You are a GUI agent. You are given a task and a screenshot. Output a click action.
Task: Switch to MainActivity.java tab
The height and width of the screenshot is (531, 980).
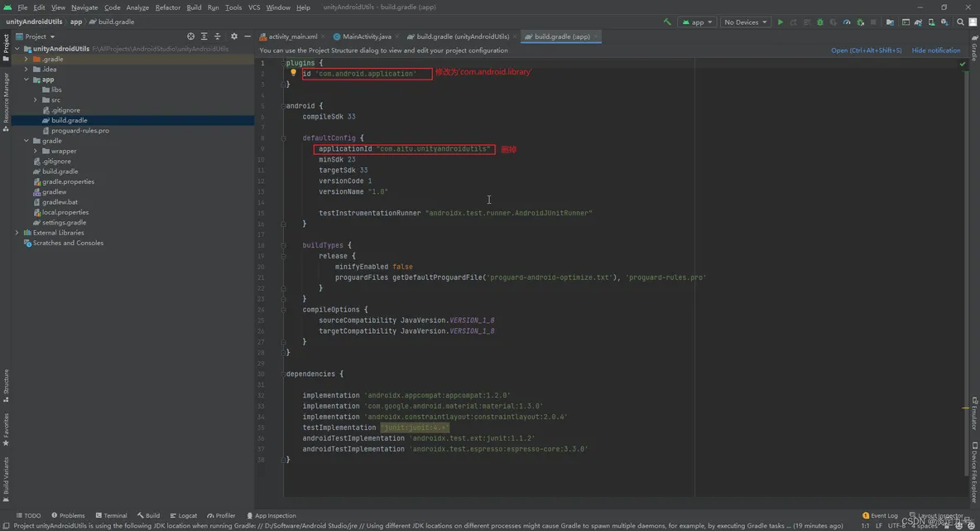[366, 36]
